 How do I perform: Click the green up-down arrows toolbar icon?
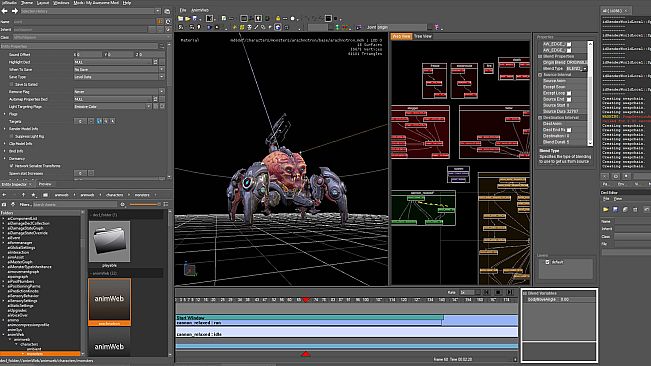tap(337, 27)
